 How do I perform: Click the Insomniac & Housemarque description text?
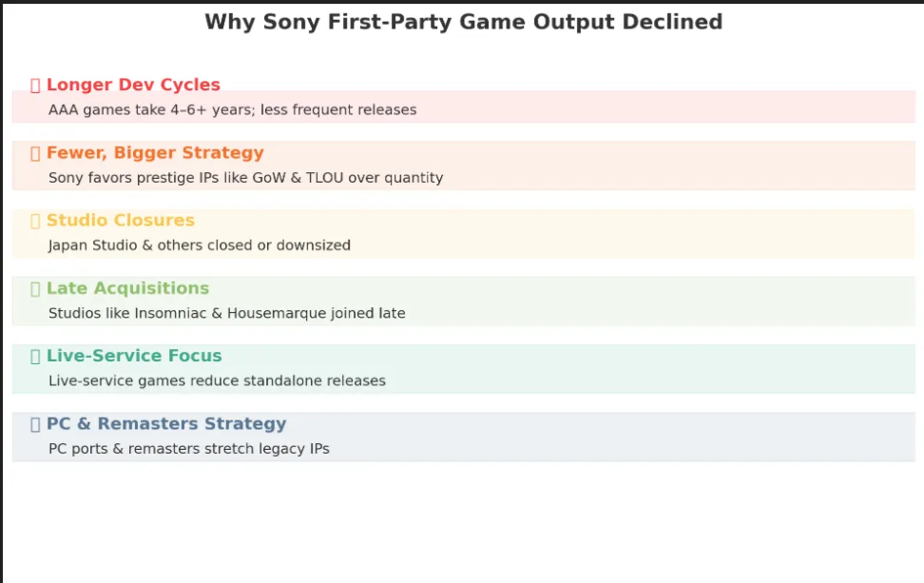[226, 313]
